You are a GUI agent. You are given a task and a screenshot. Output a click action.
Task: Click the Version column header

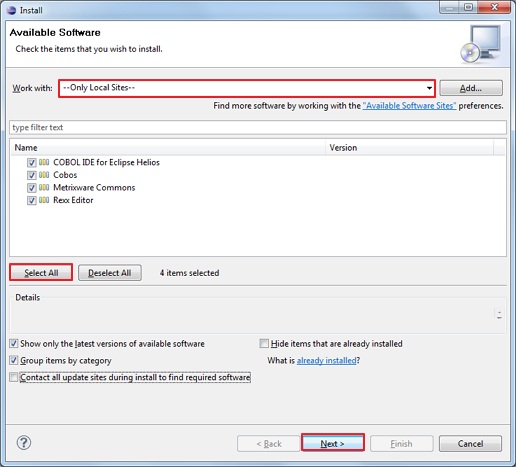(409, 148)
